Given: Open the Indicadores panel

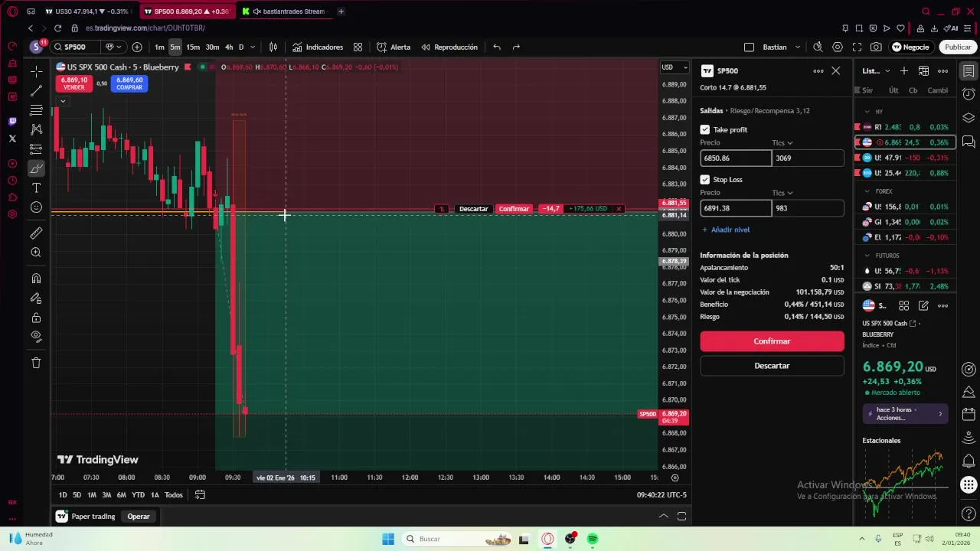Looking at the screenshot, I should [x=318, y=47].
